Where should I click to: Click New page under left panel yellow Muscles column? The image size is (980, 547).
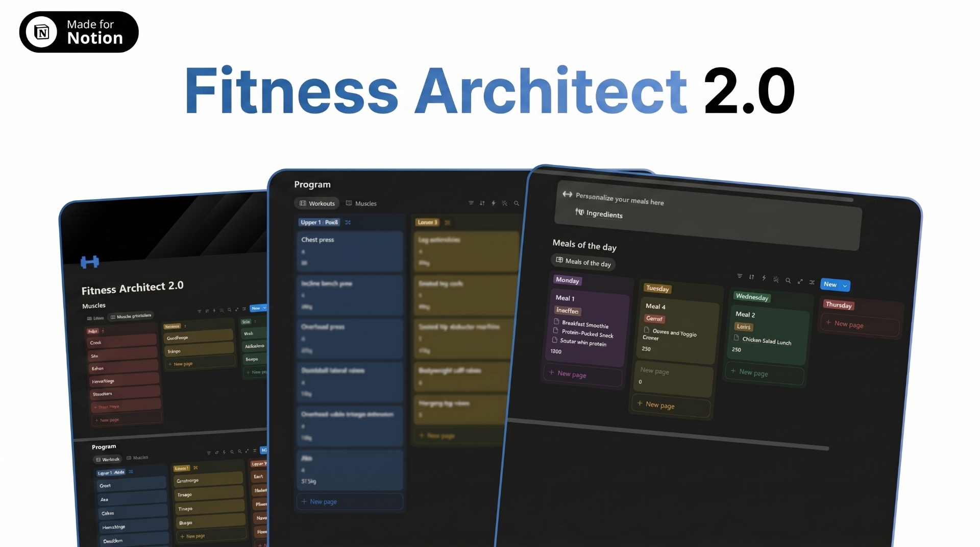click(x=199, y=363)
